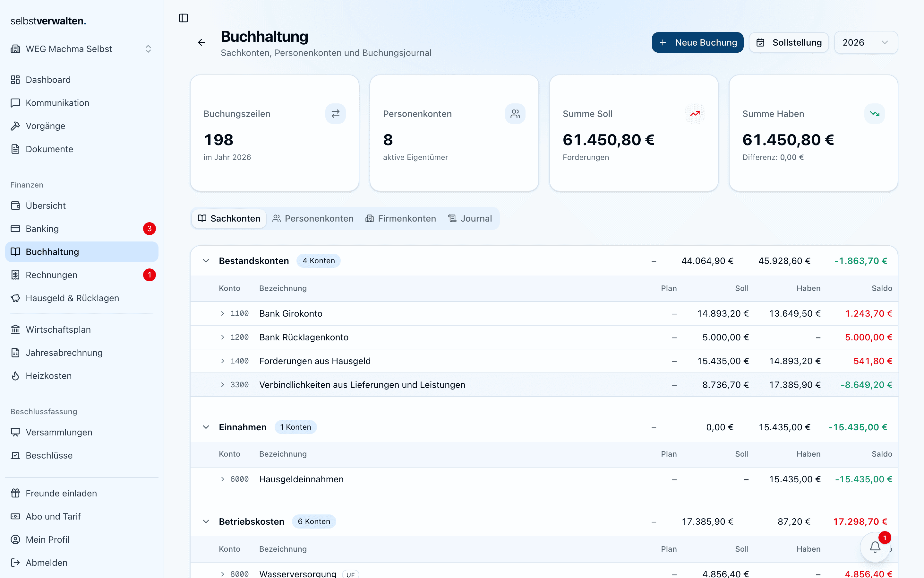Image resolution: width=924 pixels, height=578 pixels.
Task: Open the notification bell
Action: click(x=875, y=547)
